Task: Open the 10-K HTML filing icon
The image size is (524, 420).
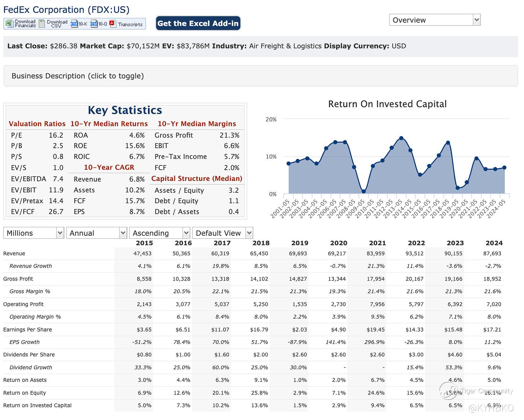Action: 74,24
